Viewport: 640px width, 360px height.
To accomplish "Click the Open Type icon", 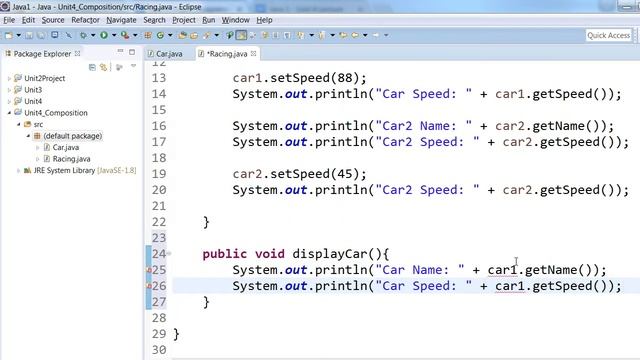I will click(182, 35).
